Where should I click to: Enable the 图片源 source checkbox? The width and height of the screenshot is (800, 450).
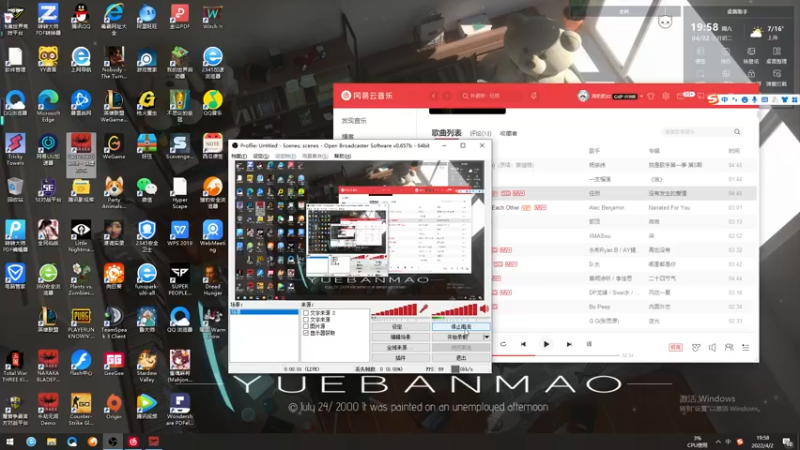(306, 326)
